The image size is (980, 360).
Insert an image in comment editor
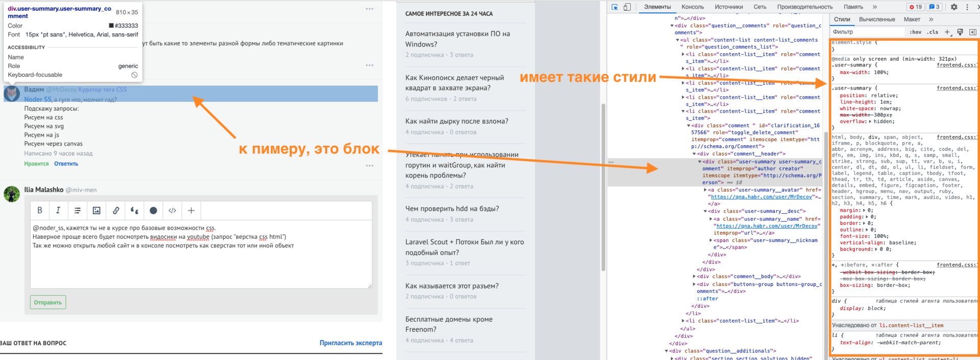pyautogui.click(x=97, y=210)
